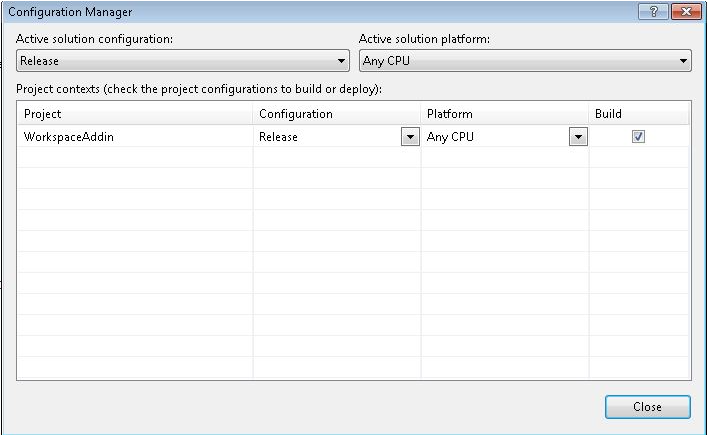
Task: Click the Release value in the Configuration column
Action: coord(278,137)
